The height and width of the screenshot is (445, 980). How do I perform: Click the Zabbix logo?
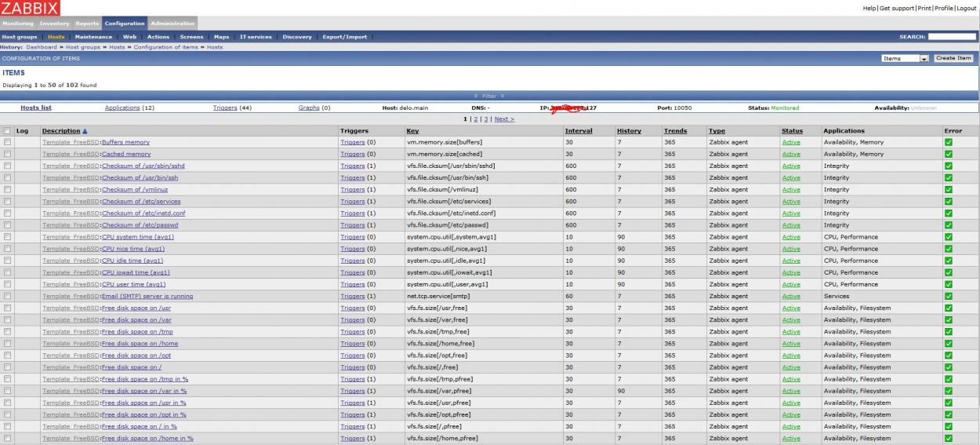pyautogui.click(x=30, y=8)
